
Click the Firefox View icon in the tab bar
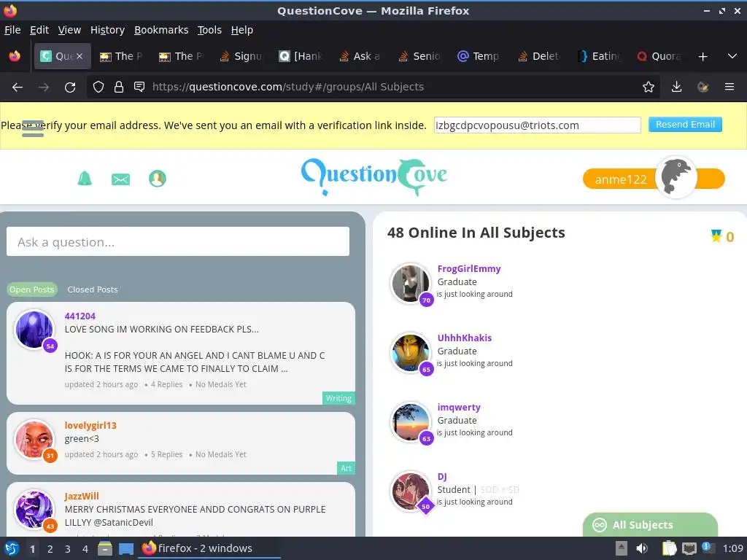coord(15,56)
